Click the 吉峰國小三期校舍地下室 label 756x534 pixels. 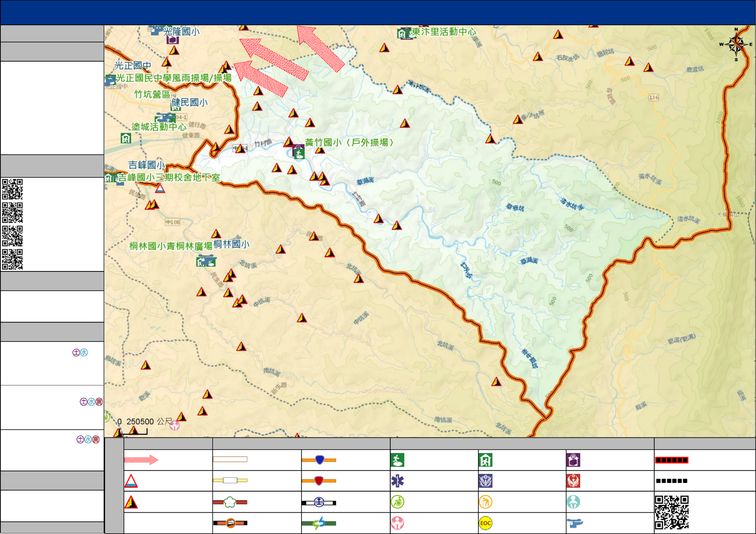click(169, 178)
